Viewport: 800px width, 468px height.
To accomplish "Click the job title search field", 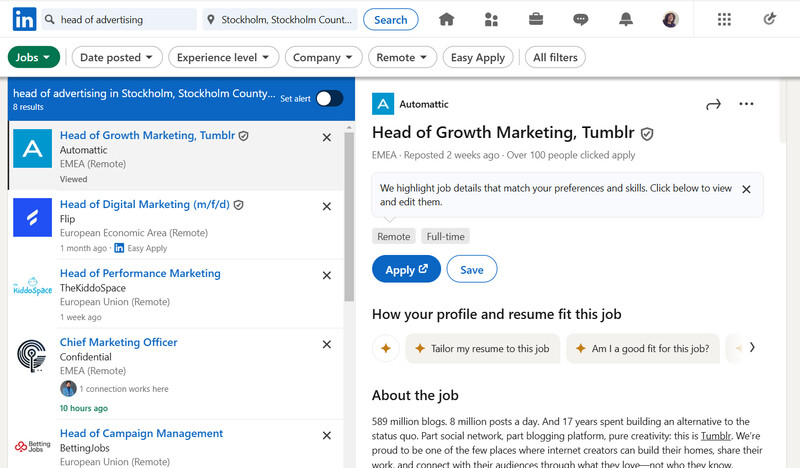I will pos(119,19).
